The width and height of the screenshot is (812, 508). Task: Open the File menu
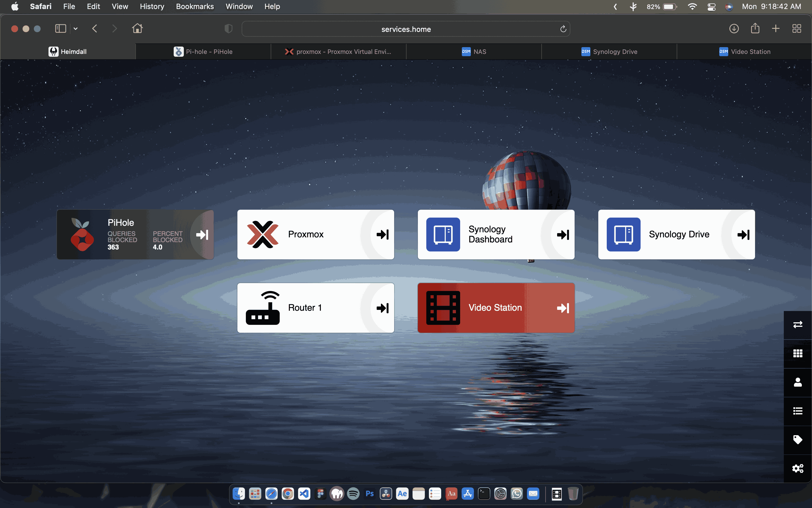click(69, 6)
